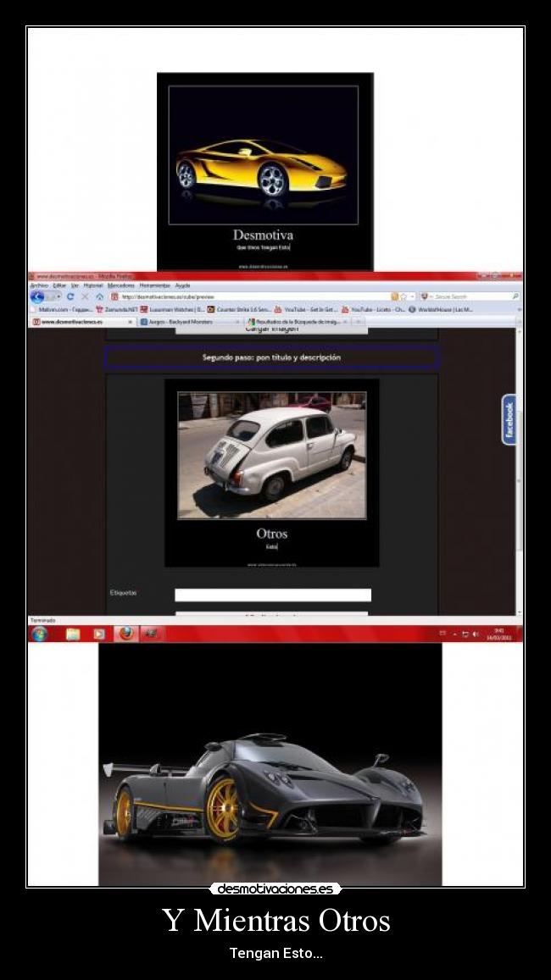Open the Historial menu
Image resolution: width=551 pixels, height=980 pixels.
pyautogui.click(x=92, y=285)
